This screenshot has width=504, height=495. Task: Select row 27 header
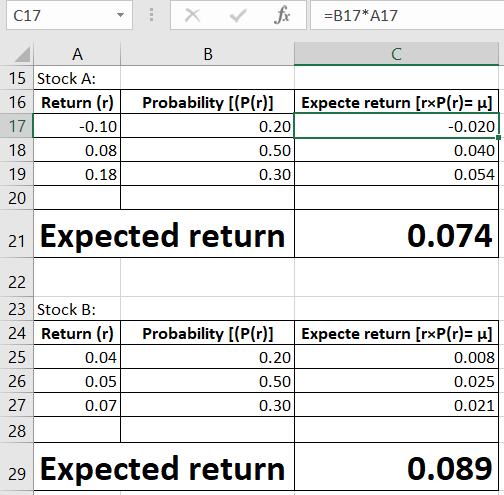(x=17, y=405)
